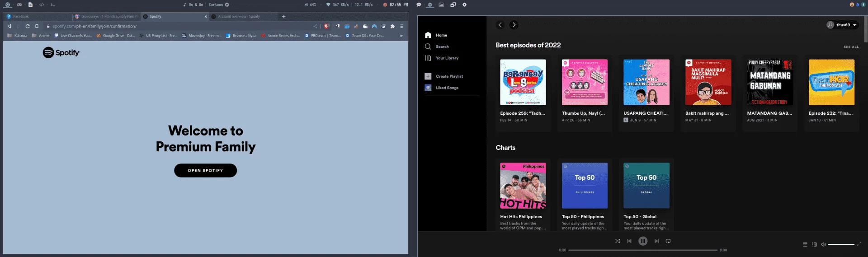The height and width of the screenshot is (257, 868).
Task: Click the Spotify main view scrollbar
Action: (x=865, y=29)
